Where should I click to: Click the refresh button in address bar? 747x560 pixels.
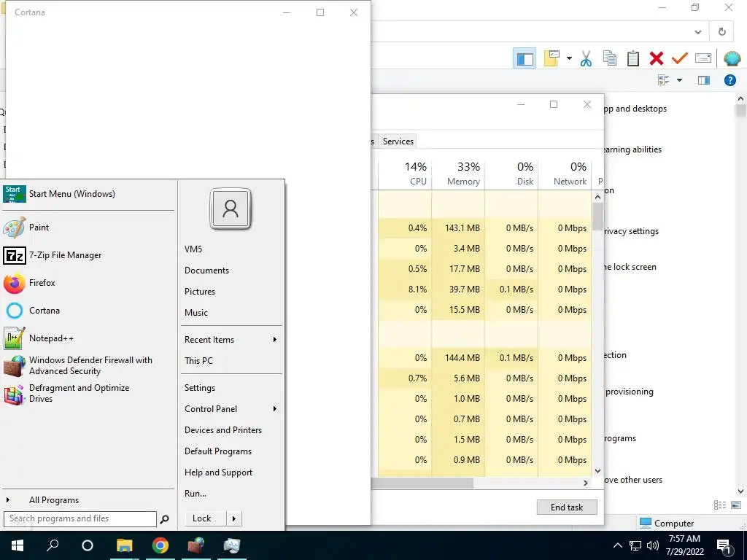[x=721, y=32]
